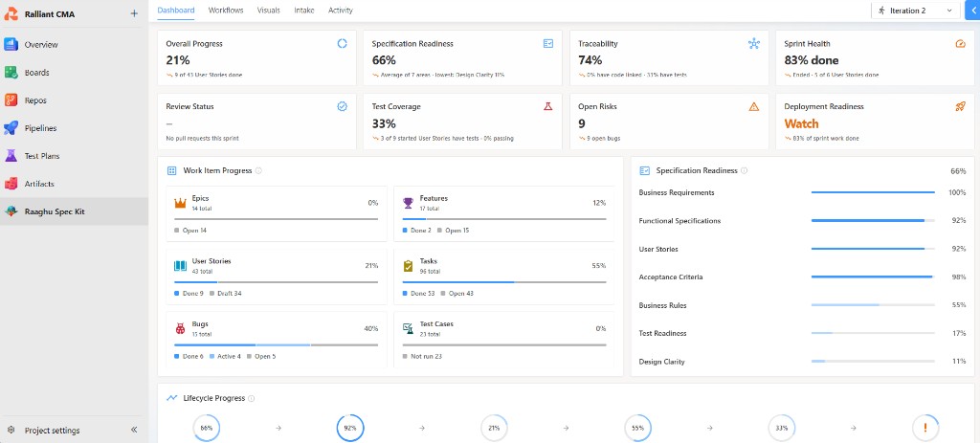This screenshot has height=443, width=980.
Task: Click "Not run 23" under Test Cases
Action: pos(422,356)
